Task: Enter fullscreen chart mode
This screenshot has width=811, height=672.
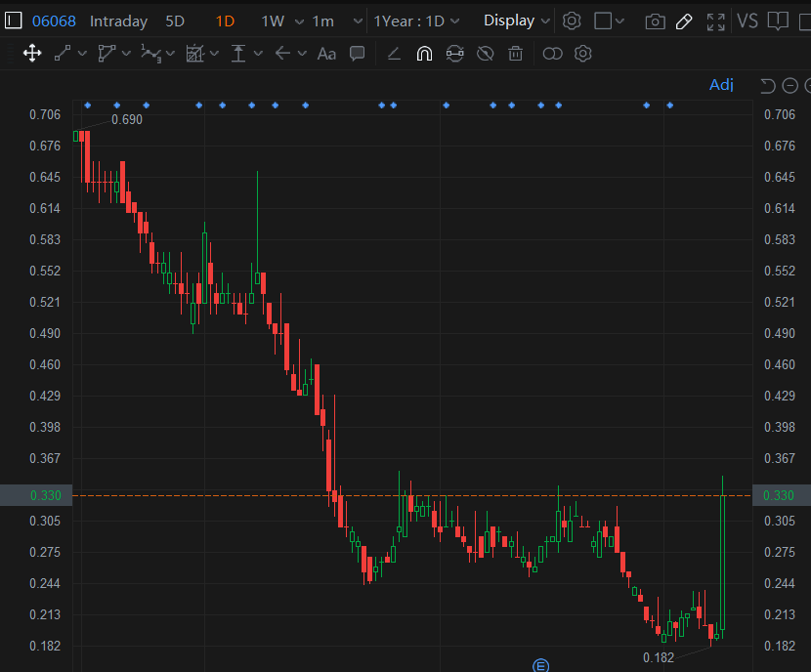Action: [716, 21]
